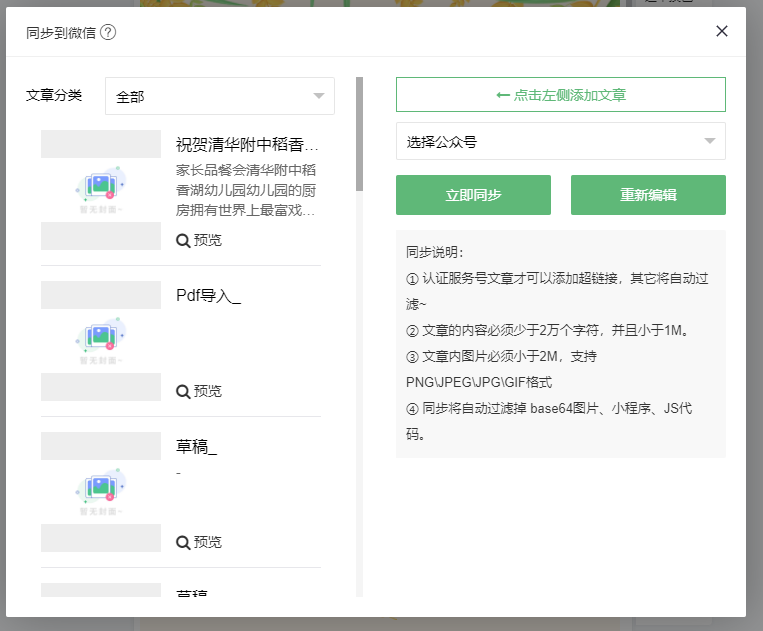The image size is (763, 631).
Task: Click the article list scrollbar thumb
Action: point(360,134)
